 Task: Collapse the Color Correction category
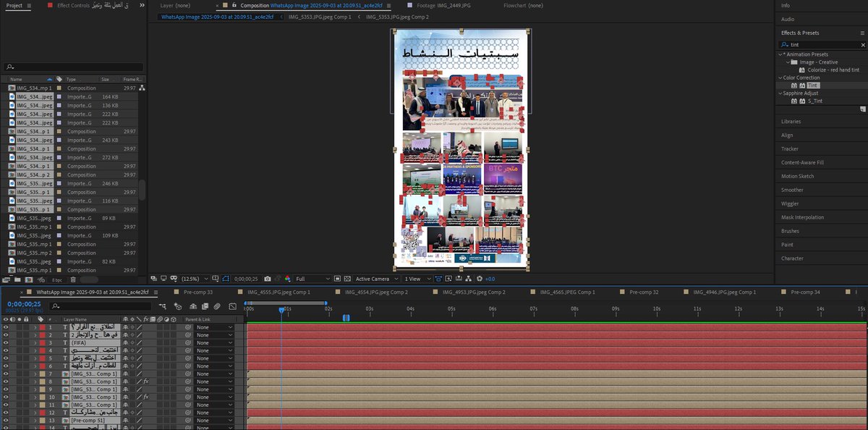point(780,77)
